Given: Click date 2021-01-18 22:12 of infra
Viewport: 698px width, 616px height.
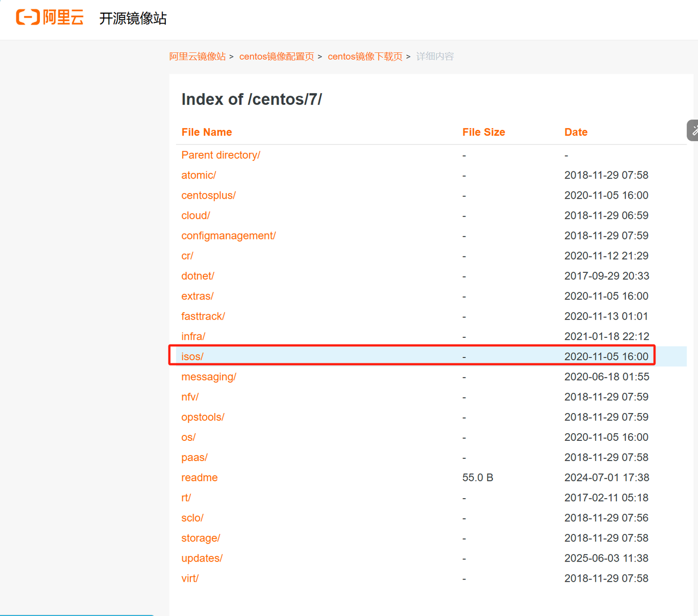Looking at the screenshot, I should pos(606,337).
